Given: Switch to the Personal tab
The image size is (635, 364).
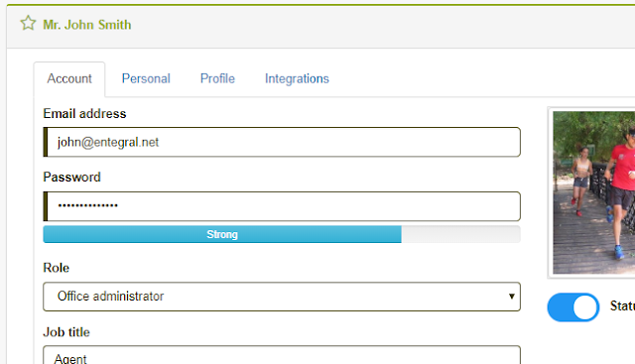Looking at the screenshot, I should [x=146, y=78].
